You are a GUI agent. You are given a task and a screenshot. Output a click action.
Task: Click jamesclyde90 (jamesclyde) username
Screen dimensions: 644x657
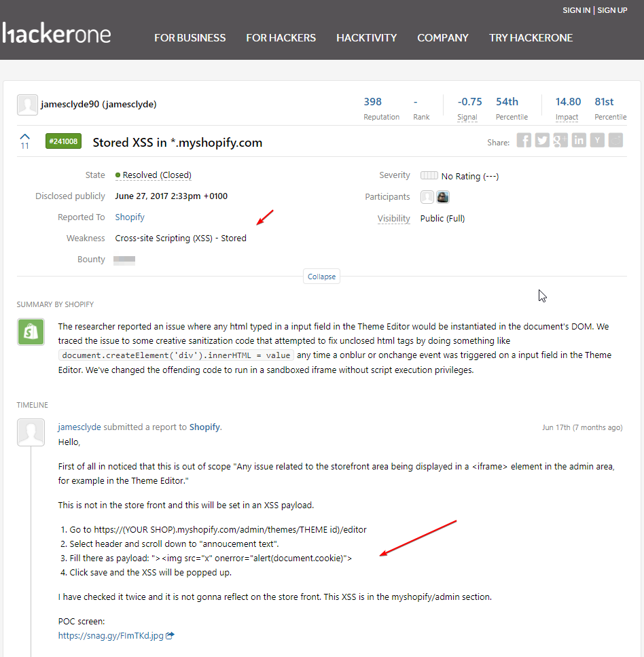(x=99, y=105)
